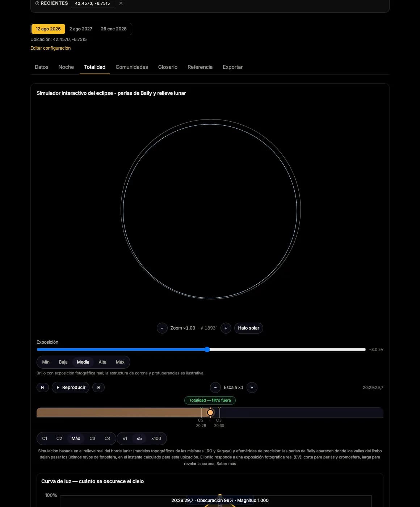
Task: Click the Ubicación: 42.4570, -6.7515 text
Action: 58,39
